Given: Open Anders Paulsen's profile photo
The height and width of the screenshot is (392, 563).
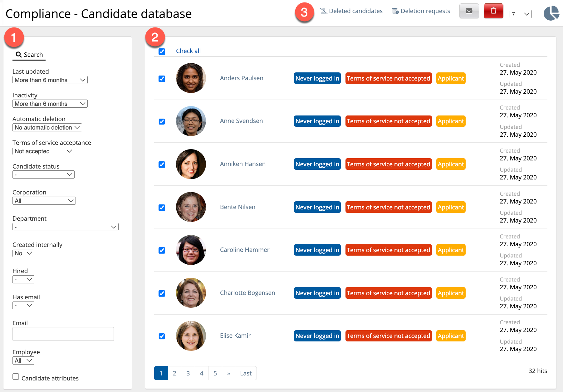Looking at the screenshot, I should (x=191, y=78).
